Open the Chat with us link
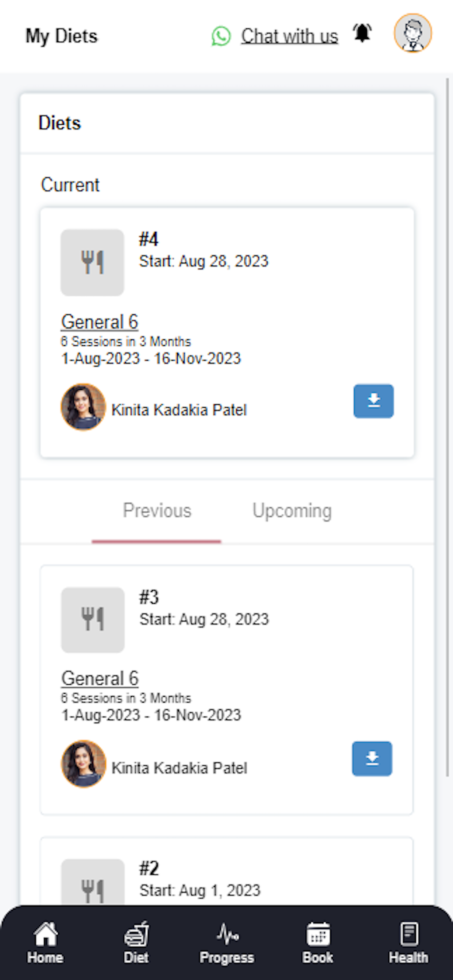Image resolution: width=453 pixels, height=980 pixels. [x=289, y=36]
